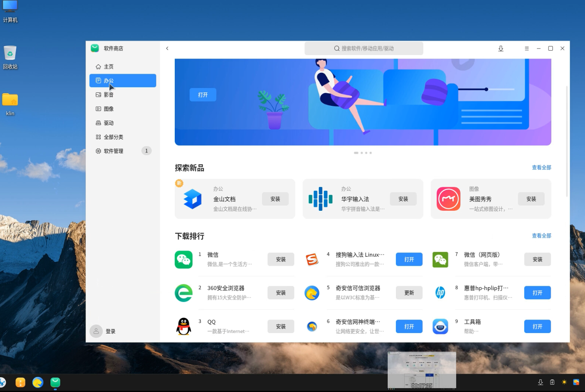The image size is (585, 392).
Task: Update 奇安信可信浏览器 with the 更新 button
Action: click(409, 293)
